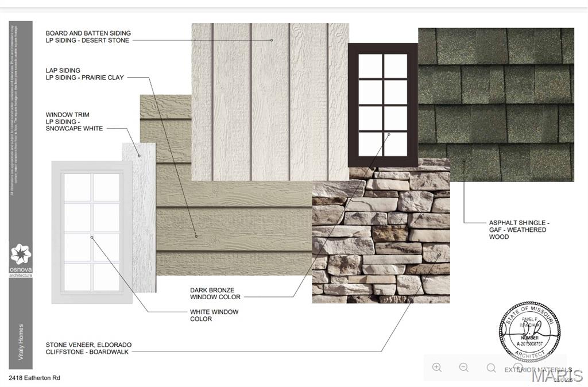Click the 'osnova' text under the logo
The height and width of the screenshot is (387, 588).
point(21,270)
